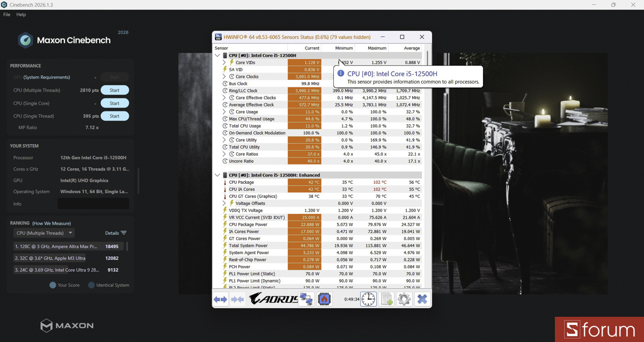Viewport: 644px width, 342px height.
Task: Click the chip icon of first CPU sensor group
Action: 225,55
